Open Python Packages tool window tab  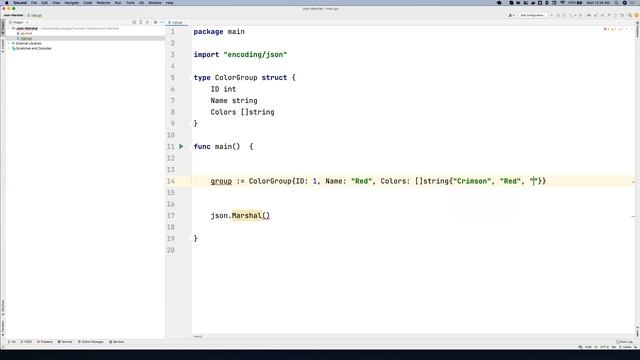click(91, 342)
